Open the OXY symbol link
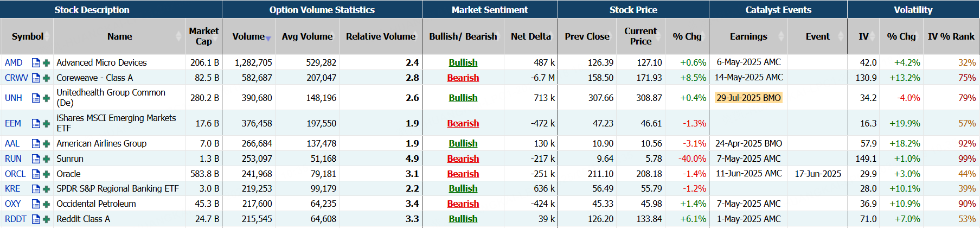This screenshot has width=980, height=228. click(x=13, y=204)
